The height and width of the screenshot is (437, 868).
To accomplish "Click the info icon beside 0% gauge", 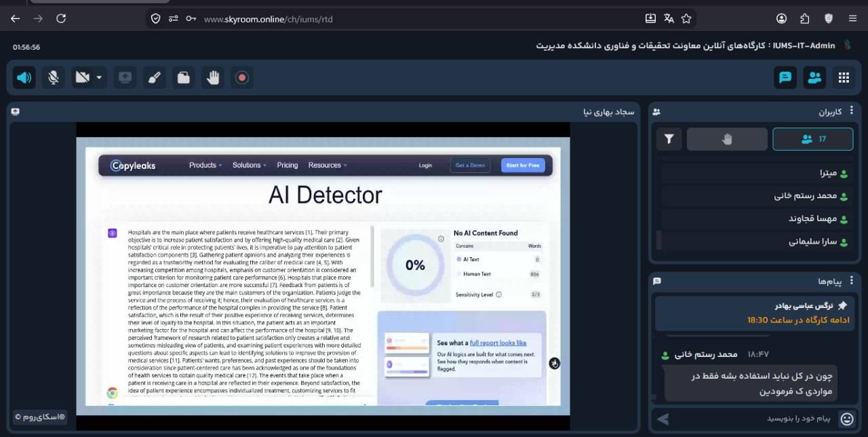I will (x=441, y=238).
